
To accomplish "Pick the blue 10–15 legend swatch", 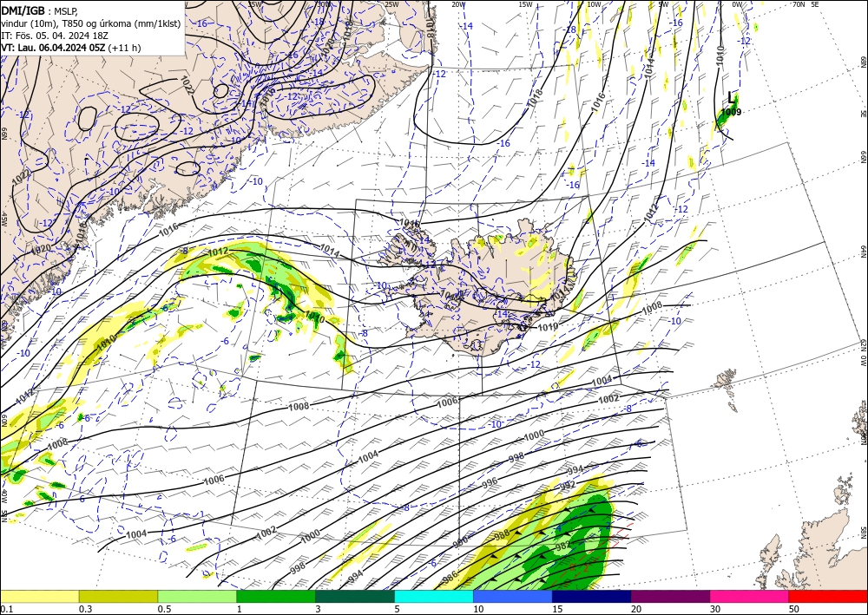I will pyautogui.click(x=513, y=596).
